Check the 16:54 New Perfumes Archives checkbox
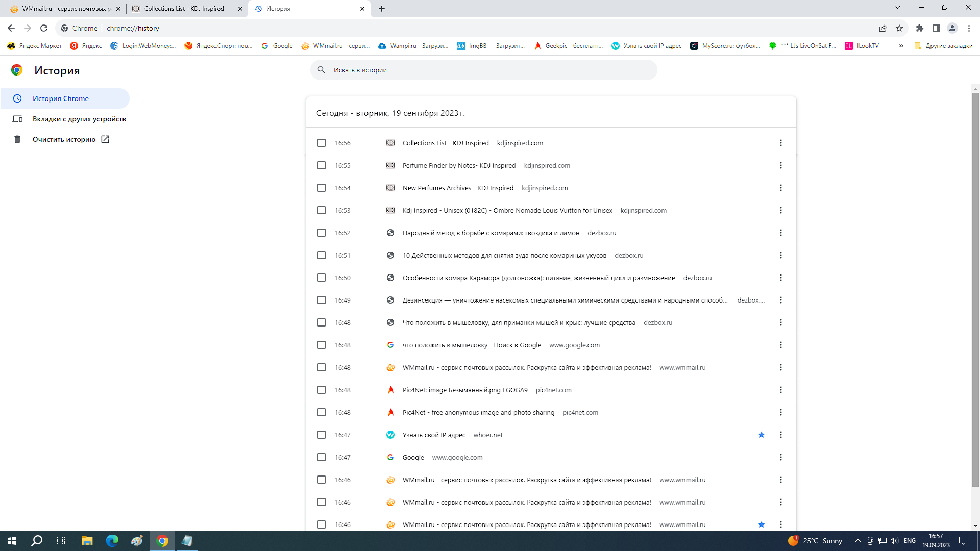The width and height of the screenshot is (980, 551). pos(322,188)
